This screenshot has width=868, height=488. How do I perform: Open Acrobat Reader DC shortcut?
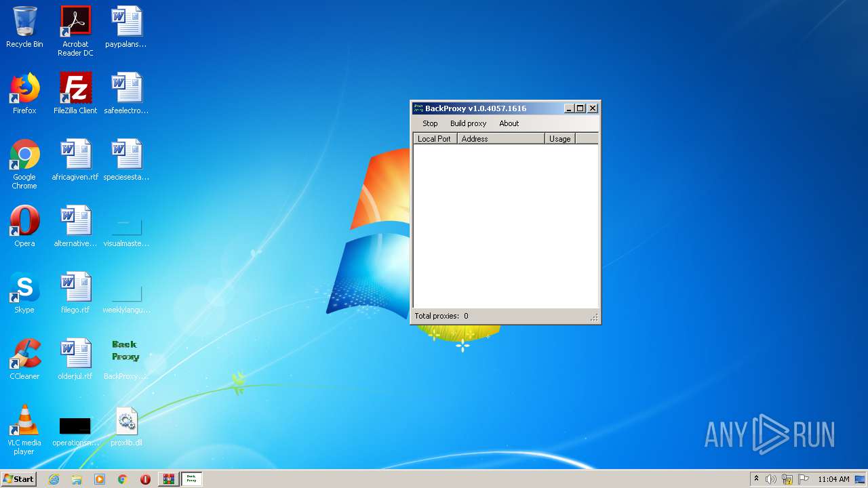[x=75, y=31]
